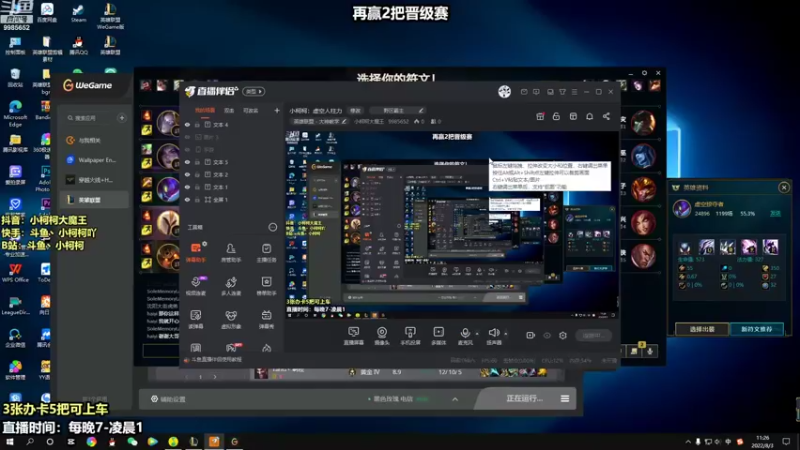Open the 多人连麦 tool
800x450 pixels.
tap(231, 286)
